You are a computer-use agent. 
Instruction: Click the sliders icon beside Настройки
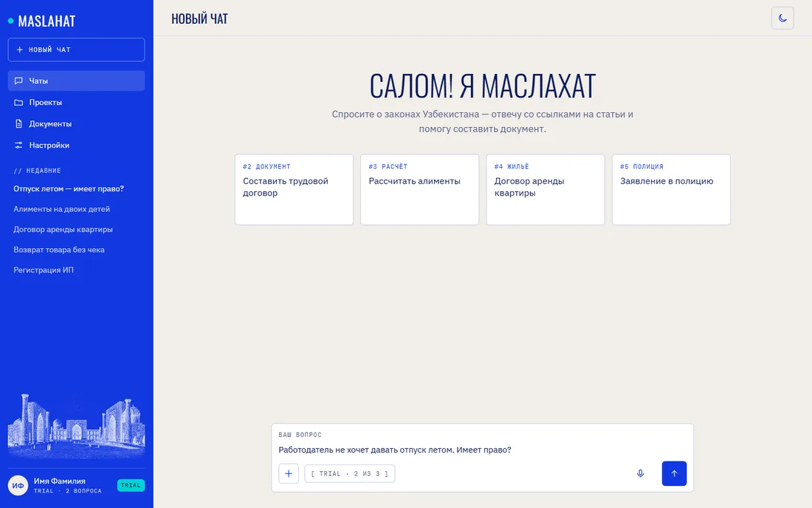pos(18,145)
